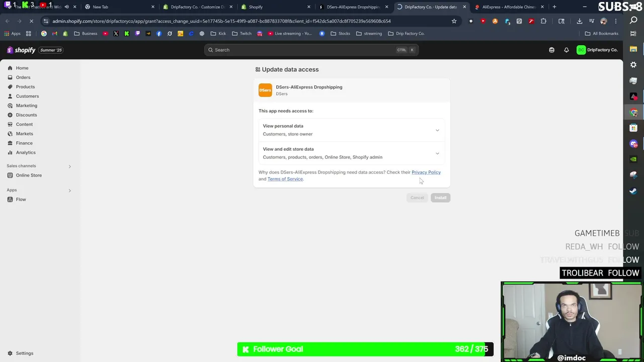Open Chrome three-dot menu
Screen dimensions: 644x362
[x=616, y=21]
